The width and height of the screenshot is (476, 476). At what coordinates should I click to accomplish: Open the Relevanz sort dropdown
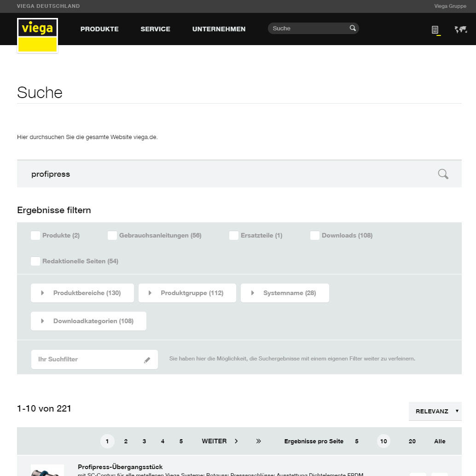click(435, 412)
